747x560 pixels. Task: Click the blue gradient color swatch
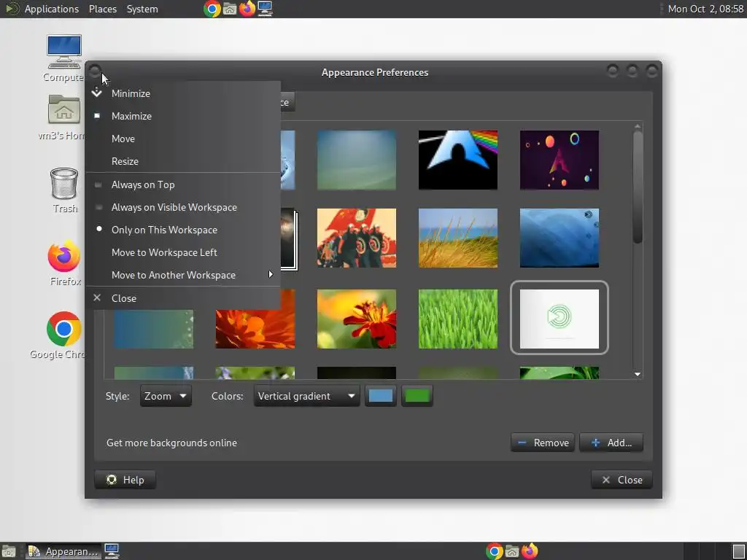point(381,396)
